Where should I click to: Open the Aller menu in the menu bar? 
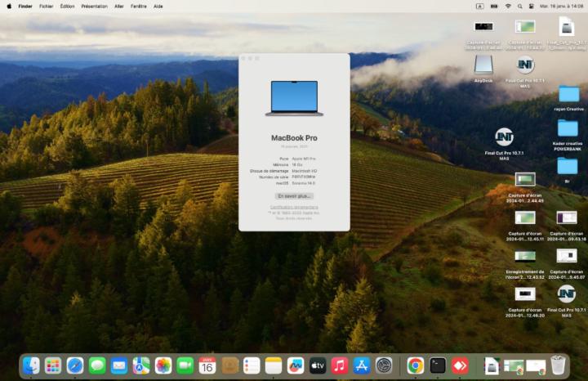(x=119, y=6)
